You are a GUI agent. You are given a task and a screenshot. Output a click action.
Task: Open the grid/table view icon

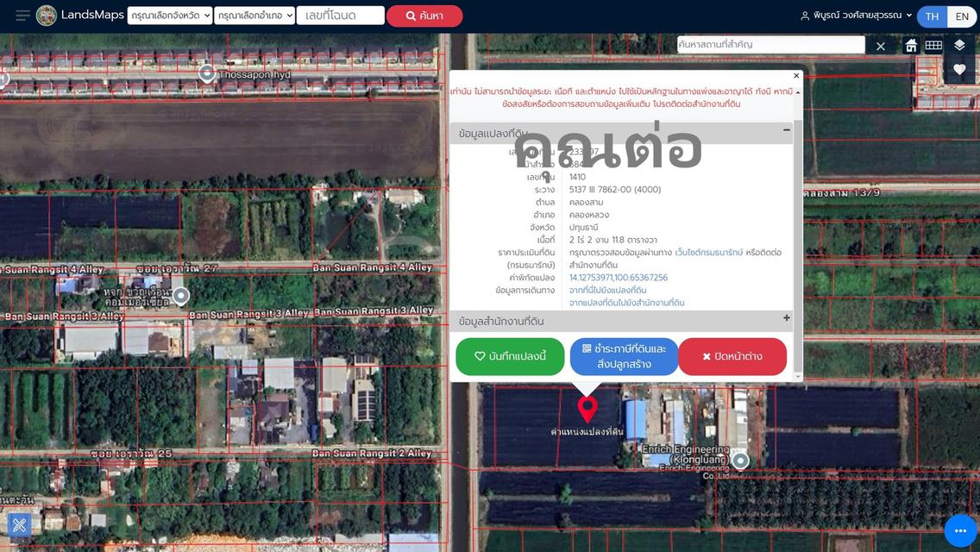934,45
